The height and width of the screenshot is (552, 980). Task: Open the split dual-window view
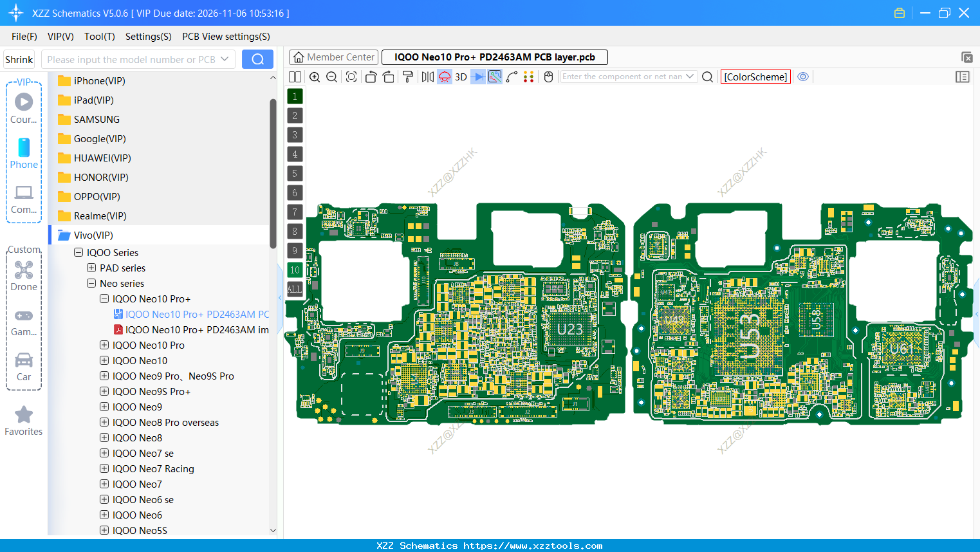[295, 77]
